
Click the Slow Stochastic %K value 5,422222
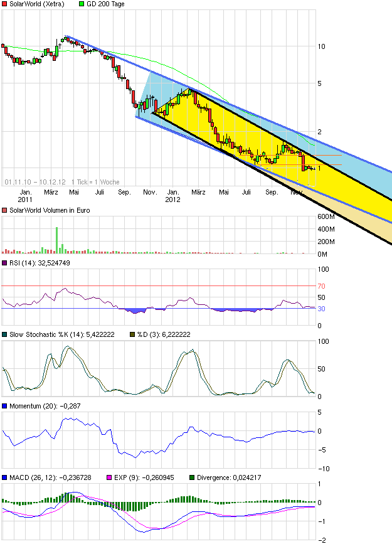(99, 334)
